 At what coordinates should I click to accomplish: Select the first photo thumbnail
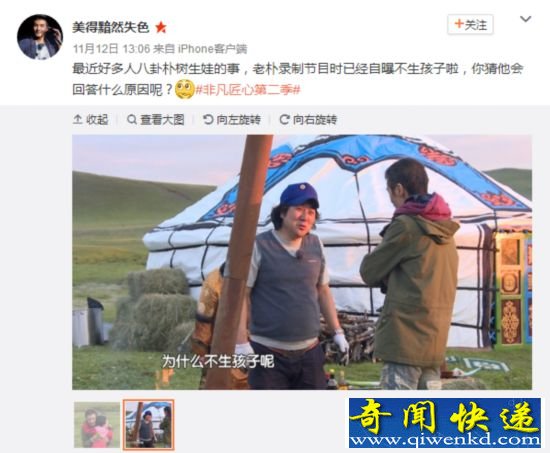[x=97, y=425]
